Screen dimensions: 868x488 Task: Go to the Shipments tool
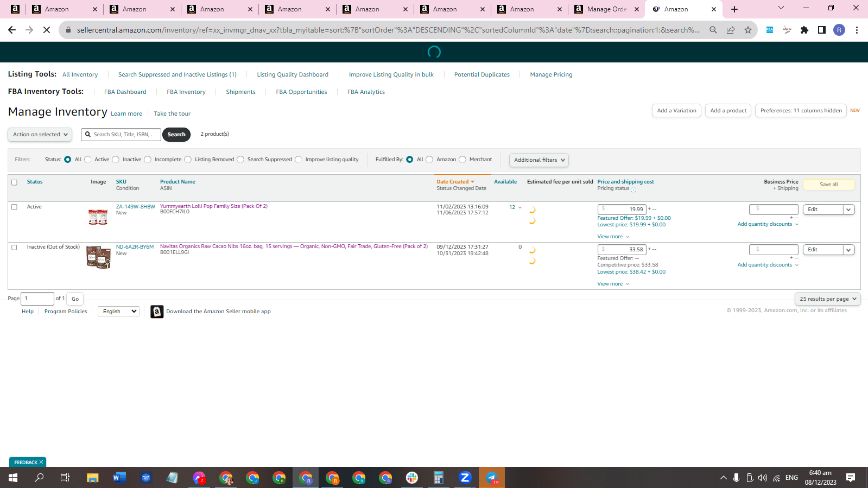point(241,92)
